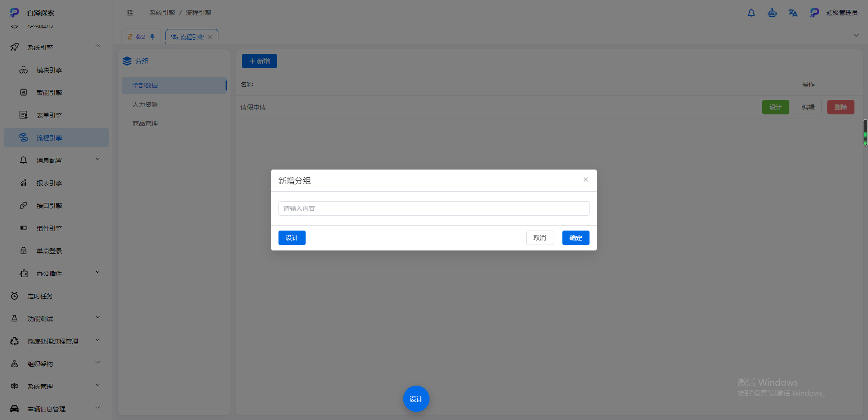868x420 pixels.
Task: Select 商品管理 group
Action: [x=174, y=123]
